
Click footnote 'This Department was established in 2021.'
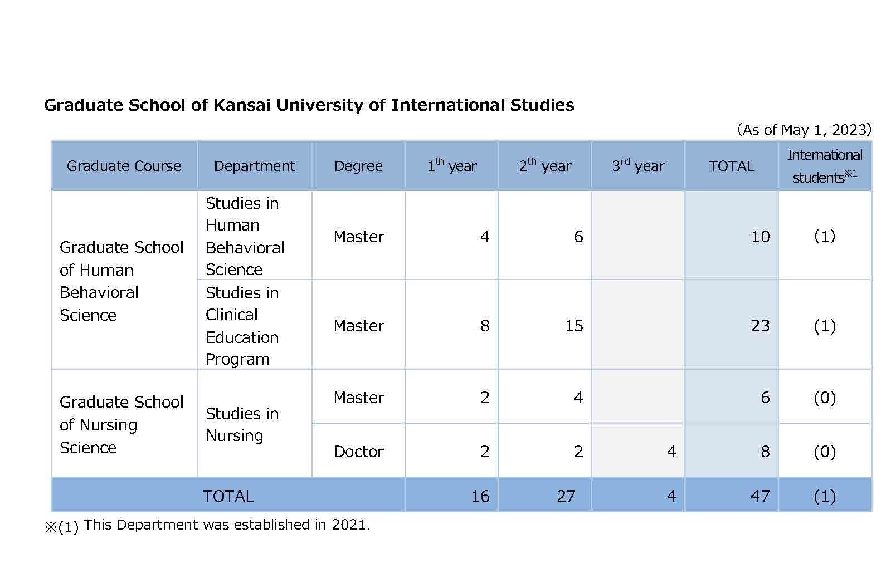pos(227,525)
